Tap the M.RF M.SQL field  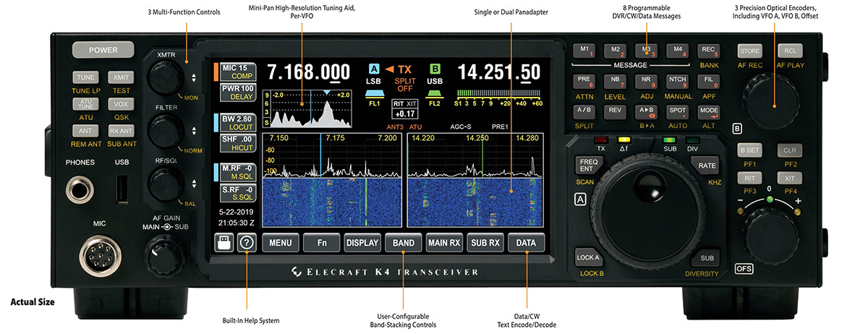tap(237, 173)
